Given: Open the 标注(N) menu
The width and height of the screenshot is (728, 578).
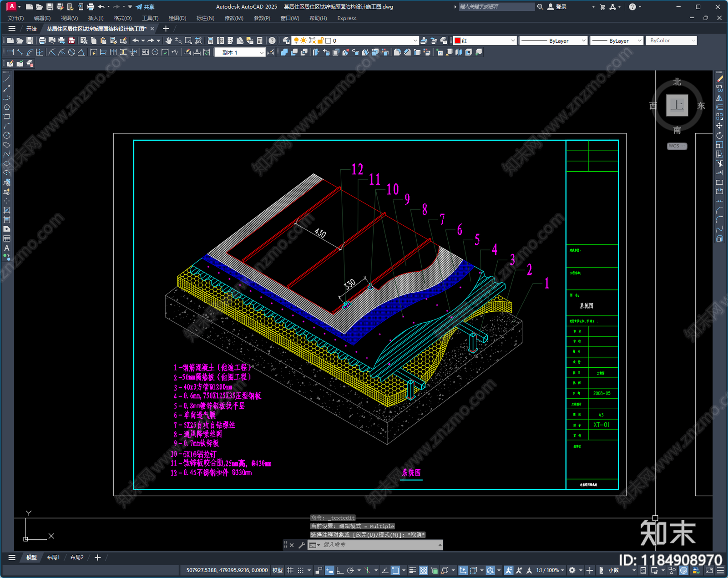Looking at the screenshot, I should 205,18.
